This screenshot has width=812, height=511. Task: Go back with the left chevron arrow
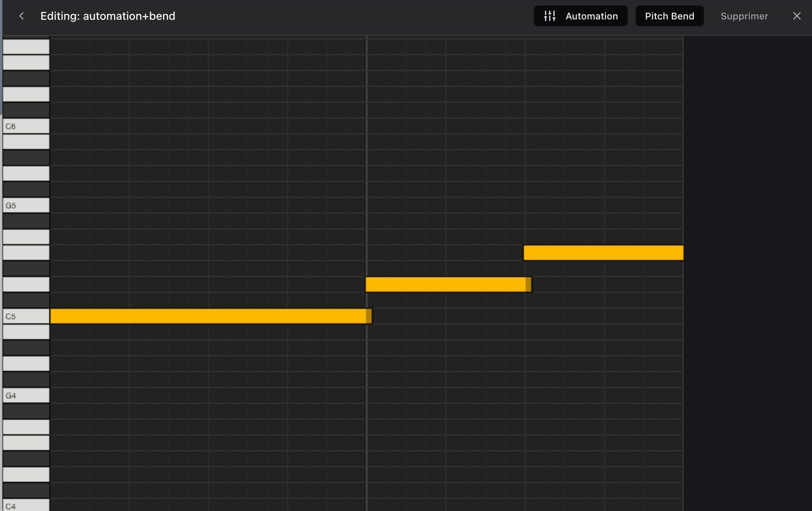coord(22,16)
